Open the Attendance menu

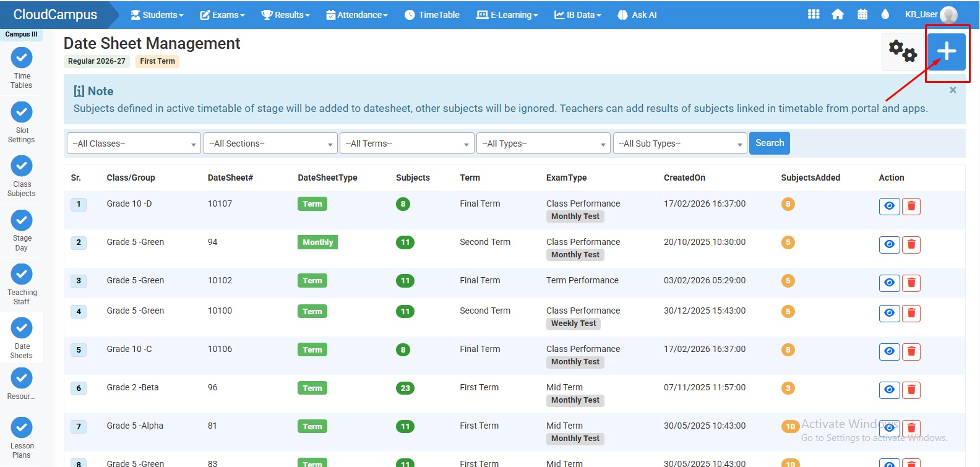(357, 15)
